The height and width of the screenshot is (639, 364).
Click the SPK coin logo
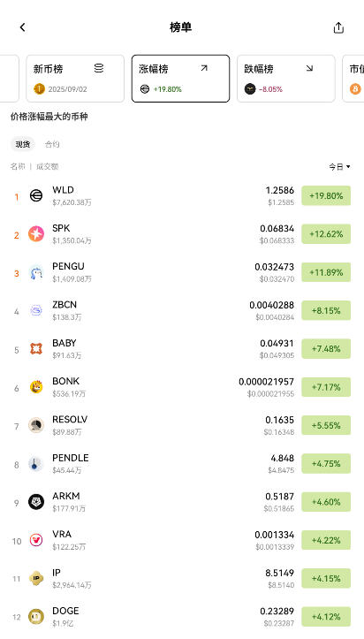(36, 234)
